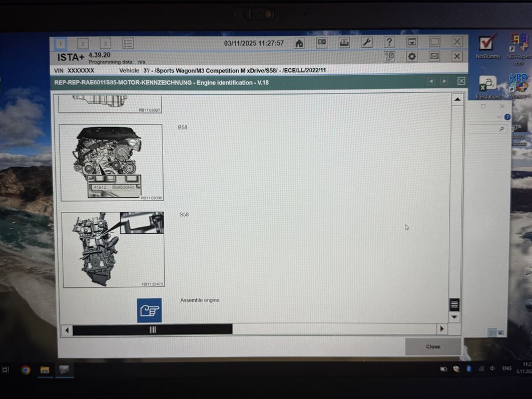532x399 pixels.
Task: Click the Bluetooth tray icon
Action: pos(469,368)
